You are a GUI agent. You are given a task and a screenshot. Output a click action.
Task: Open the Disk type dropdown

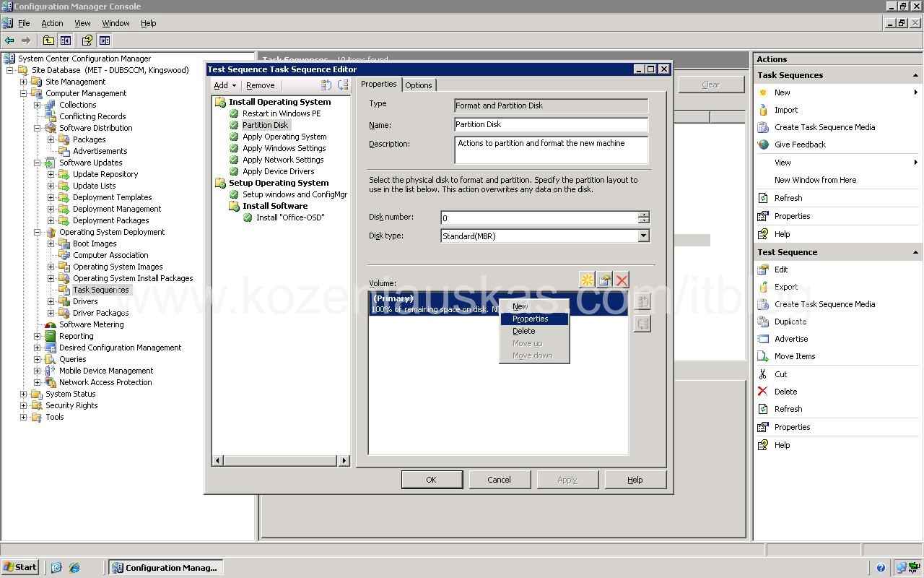click(643, 236)
